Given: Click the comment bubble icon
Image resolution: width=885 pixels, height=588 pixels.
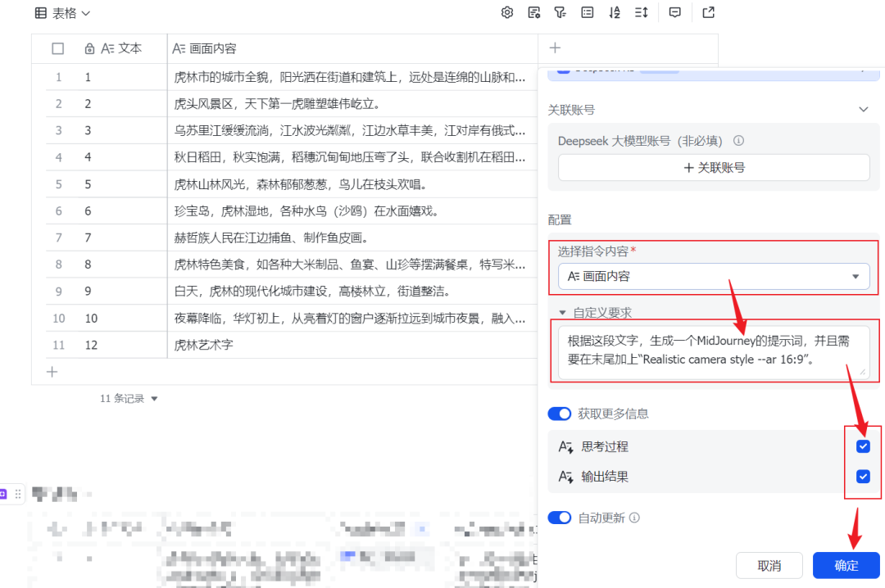Looking at the screenshot, I should tap(674, 12).
